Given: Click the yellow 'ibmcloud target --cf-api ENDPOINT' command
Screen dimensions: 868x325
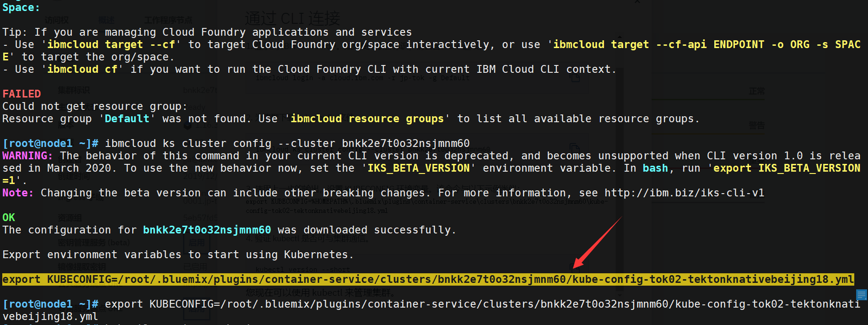Looking at the screenshot, I should 659,44.
